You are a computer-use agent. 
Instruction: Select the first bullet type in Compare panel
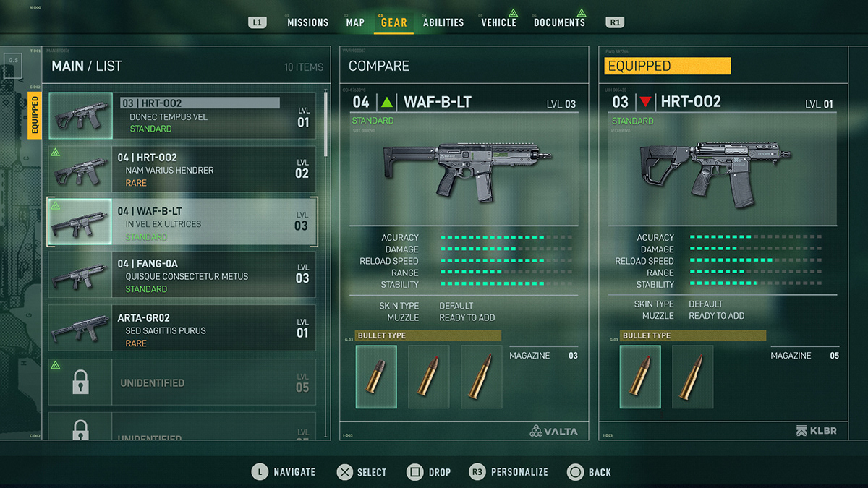(376, 377)
